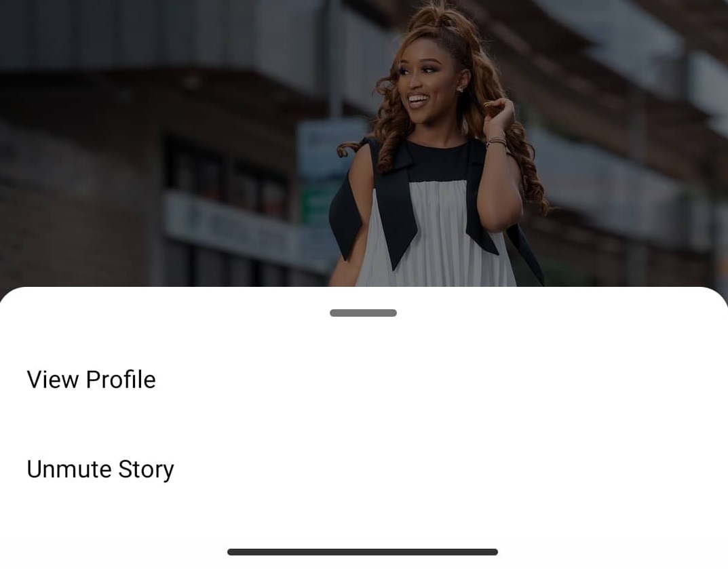This screenshot has width=728, height=569.
Task: Click the dark windows of the blurred building
Action: point(227,176)
